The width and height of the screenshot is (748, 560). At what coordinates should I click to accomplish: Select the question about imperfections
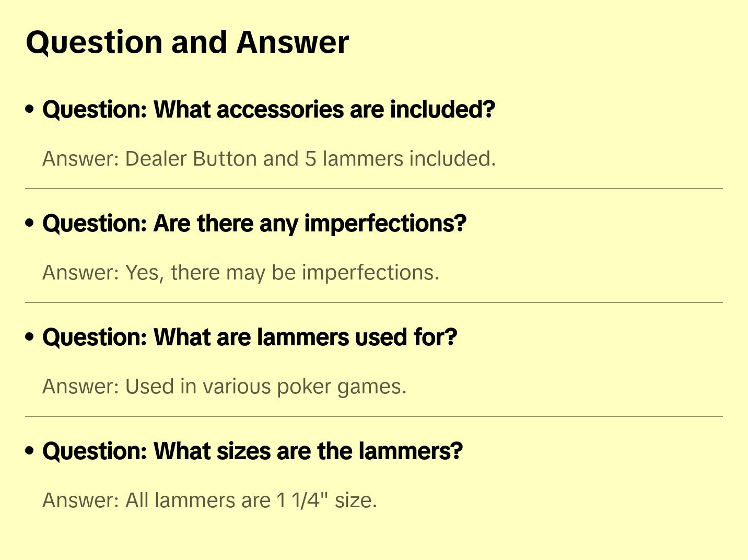[254, 224]
